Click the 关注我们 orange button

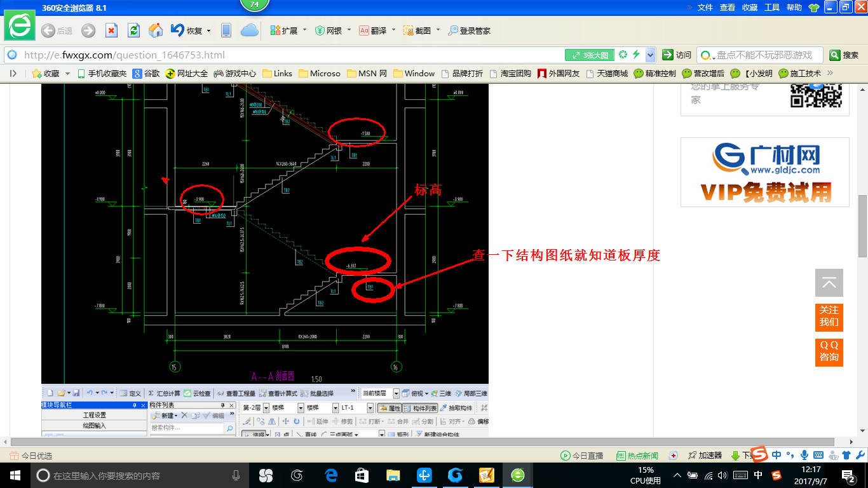[x=829, y=316]
